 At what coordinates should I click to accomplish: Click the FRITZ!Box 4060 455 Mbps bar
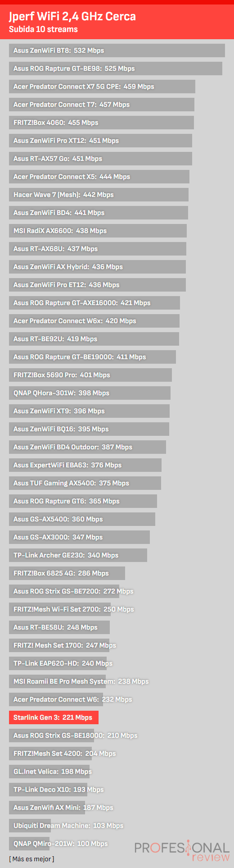pos(101,123)
